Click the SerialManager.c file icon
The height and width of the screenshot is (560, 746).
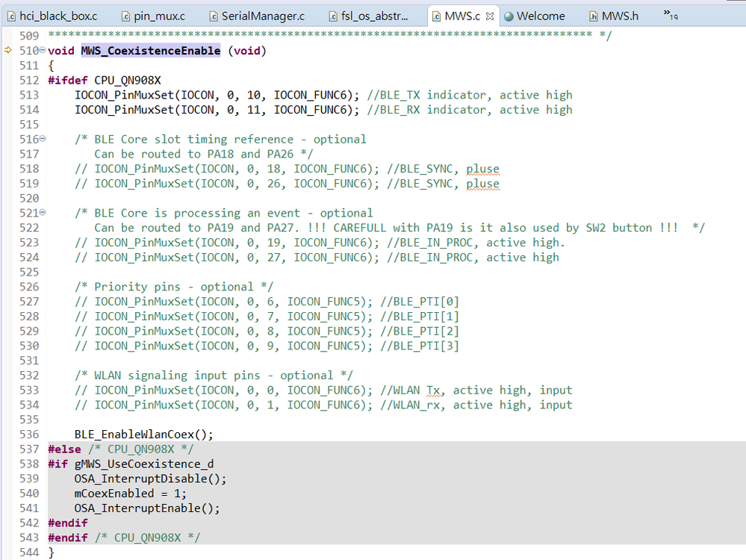pos(214,16)
